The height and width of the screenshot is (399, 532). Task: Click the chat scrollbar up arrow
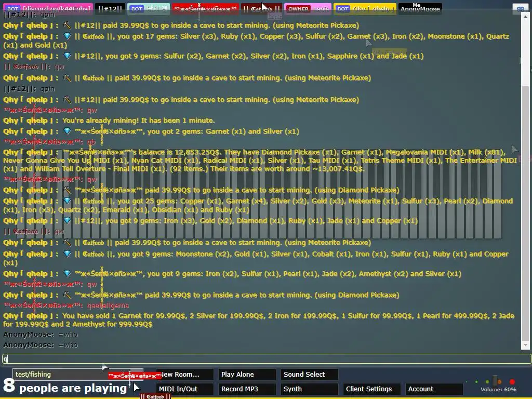pos(525,16)
